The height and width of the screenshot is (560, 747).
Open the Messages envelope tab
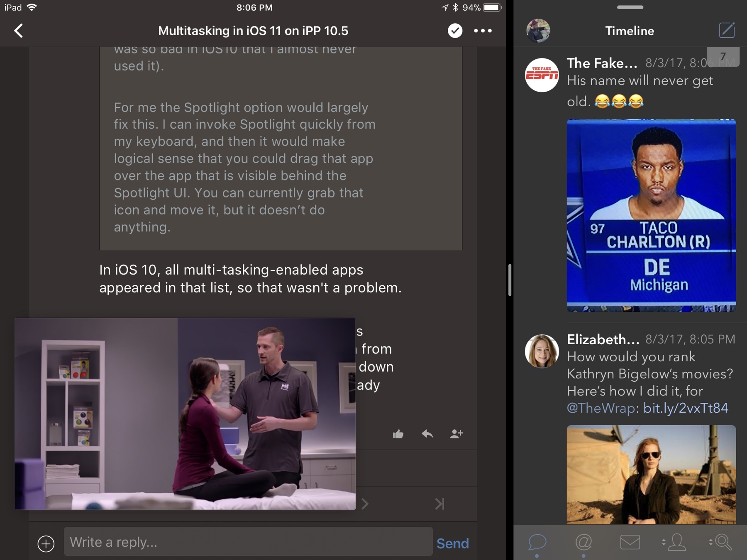coord(630,542)
